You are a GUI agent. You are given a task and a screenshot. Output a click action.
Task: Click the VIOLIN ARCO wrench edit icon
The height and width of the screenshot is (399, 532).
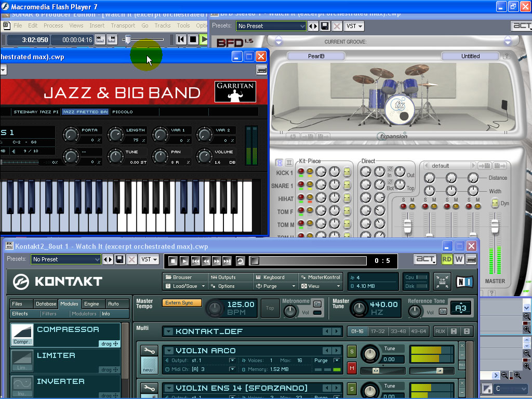pyautogui.click(x=149, y=351)
